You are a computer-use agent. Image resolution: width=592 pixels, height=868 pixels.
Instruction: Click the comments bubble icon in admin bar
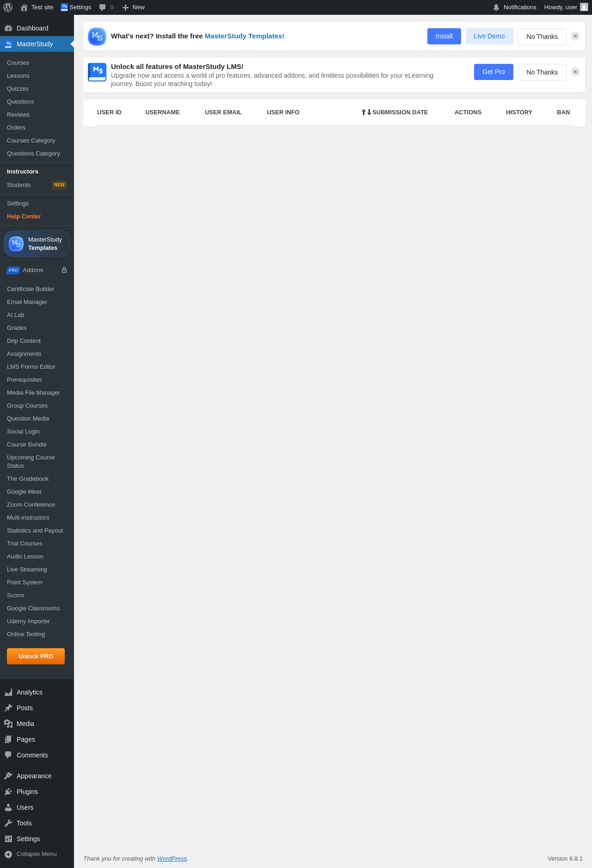(103, 7)
